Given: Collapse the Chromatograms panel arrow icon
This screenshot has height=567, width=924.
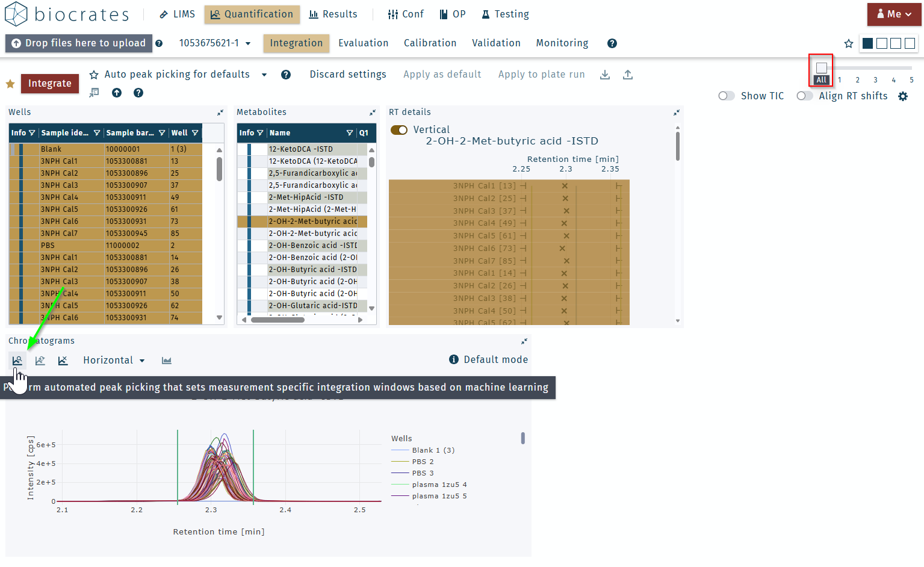Looking at the screenshot, I should click(x=524, y=341).
